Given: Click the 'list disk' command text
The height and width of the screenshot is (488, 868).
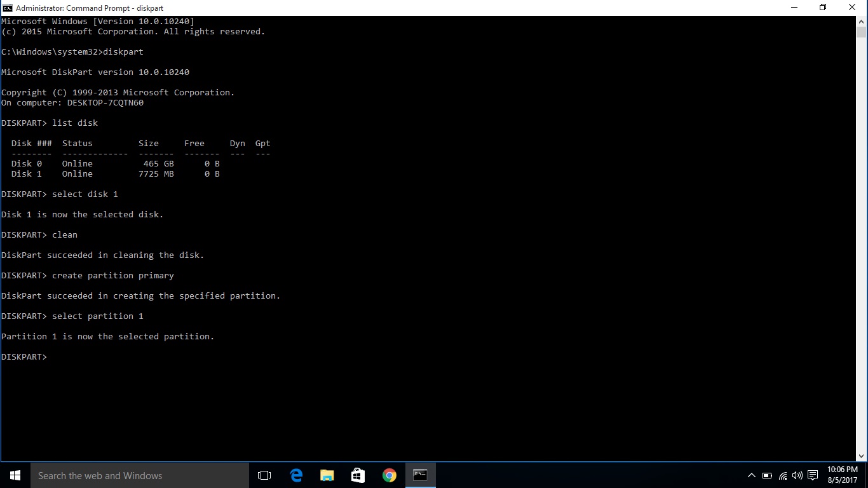Looking at the screenshot, I should tap(75, 123).
